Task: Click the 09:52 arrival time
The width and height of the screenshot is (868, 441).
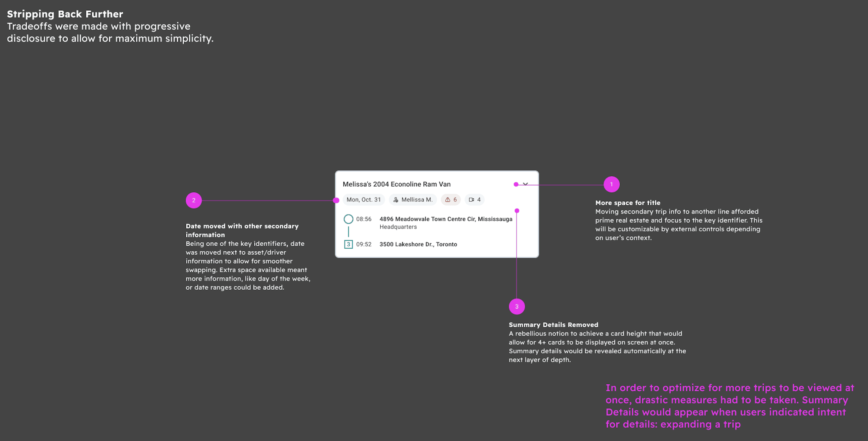Action: (x=364, y=244)
